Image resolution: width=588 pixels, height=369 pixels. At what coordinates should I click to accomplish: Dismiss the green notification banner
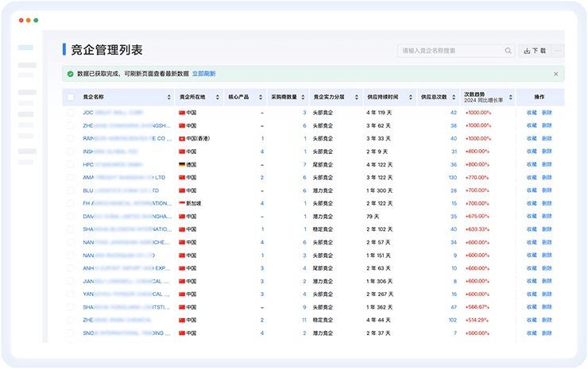point(555,74)
